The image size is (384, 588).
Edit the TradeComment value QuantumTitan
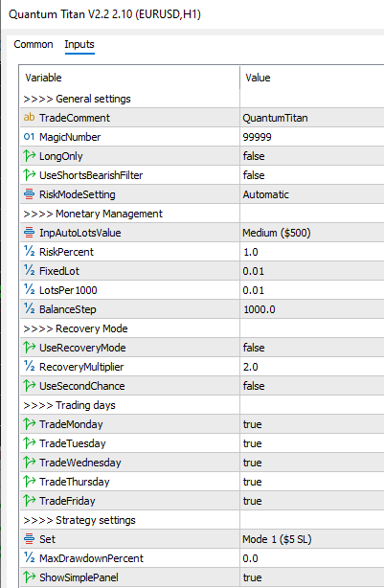point(312,118)
